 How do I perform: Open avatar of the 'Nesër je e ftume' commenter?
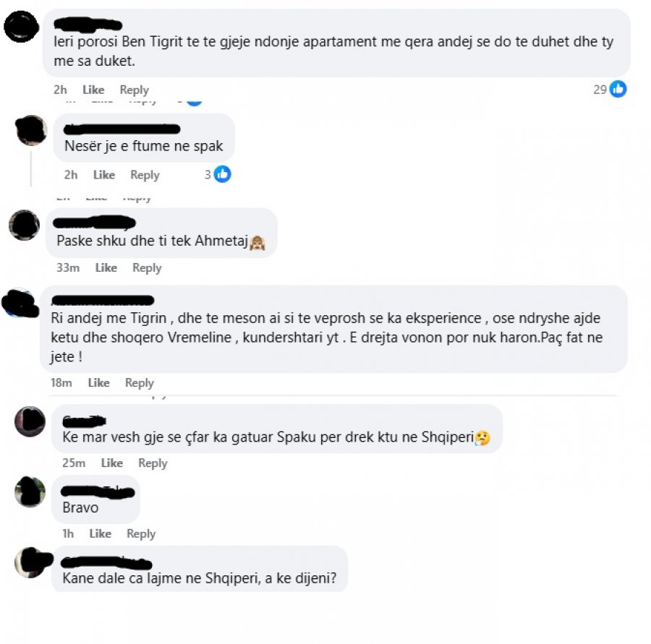coord(31,131)
